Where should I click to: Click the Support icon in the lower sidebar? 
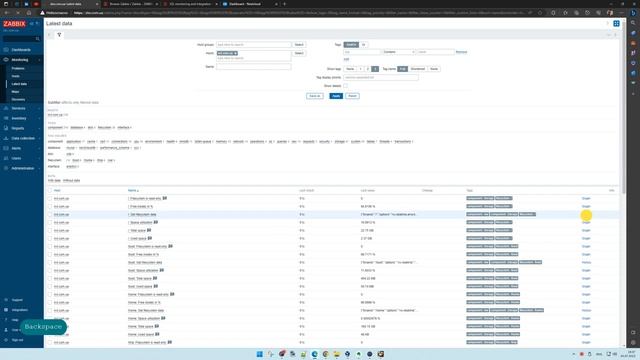pos(6,300)
